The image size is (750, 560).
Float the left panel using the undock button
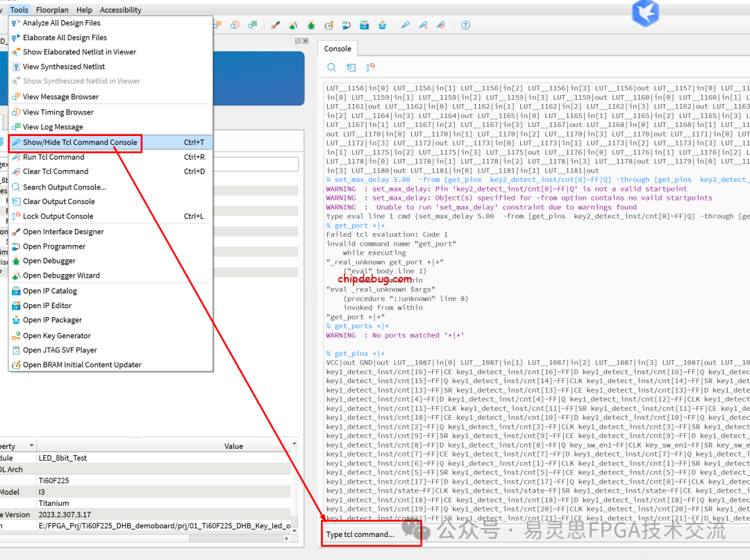pyautogui.click(x=298, y=41)
